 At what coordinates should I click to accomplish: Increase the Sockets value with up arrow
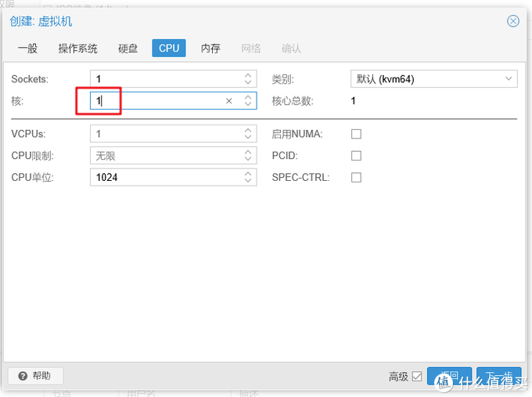point(248,75)
